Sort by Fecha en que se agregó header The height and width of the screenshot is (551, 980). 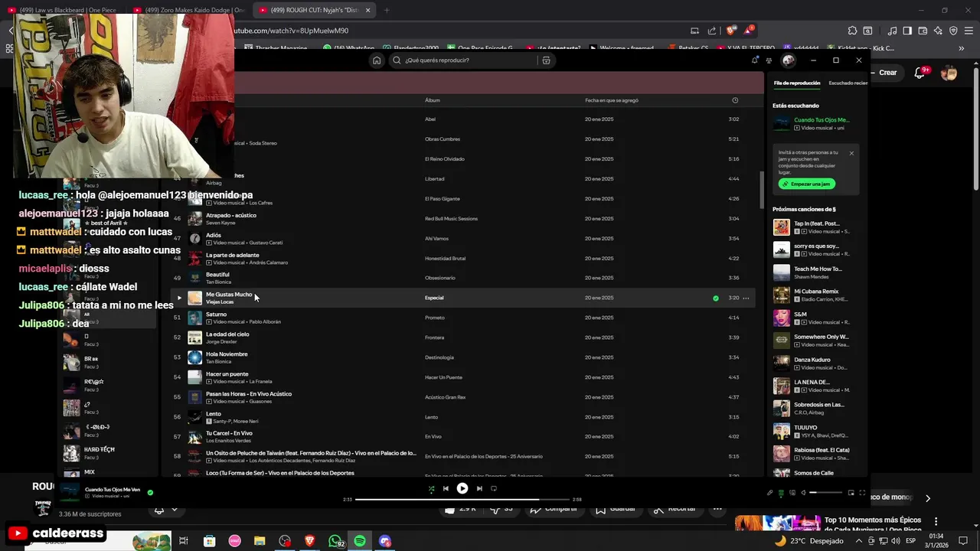click(x=612, y=100)
